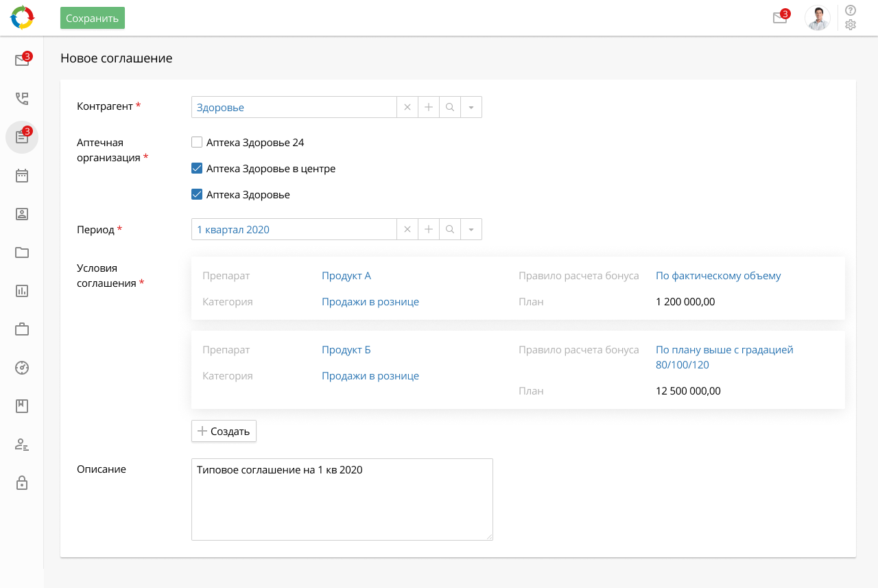This screenshot has width=878, height=588.
Task: Uncheck Аптека Здоровье в центре
Action: (197, 169)
